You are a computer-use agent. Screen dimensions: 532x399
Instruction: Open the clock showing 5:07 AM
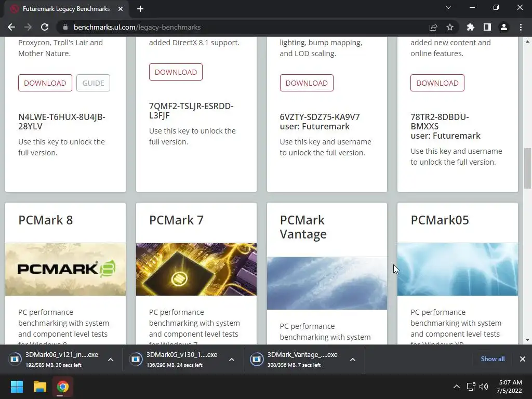click(509, 387)
